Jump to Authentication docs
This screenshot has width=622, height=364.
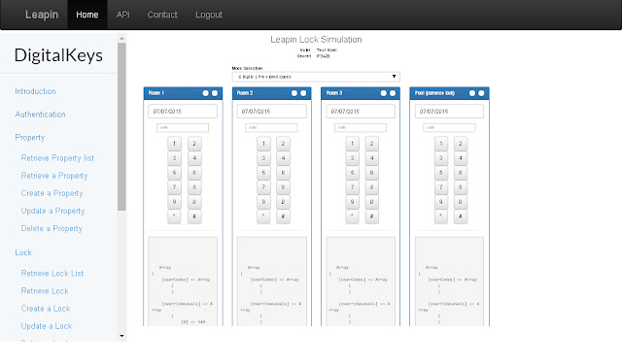click(x=40, y=115)
